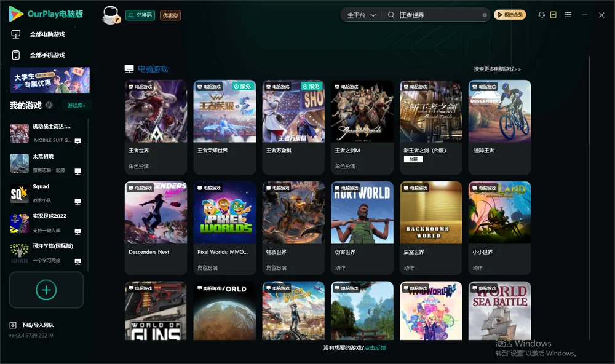Open the 王者荣耀世界 game card
The height and width of the screenshot is (364, 615).
pyautogui.click(x=224, y=127)
